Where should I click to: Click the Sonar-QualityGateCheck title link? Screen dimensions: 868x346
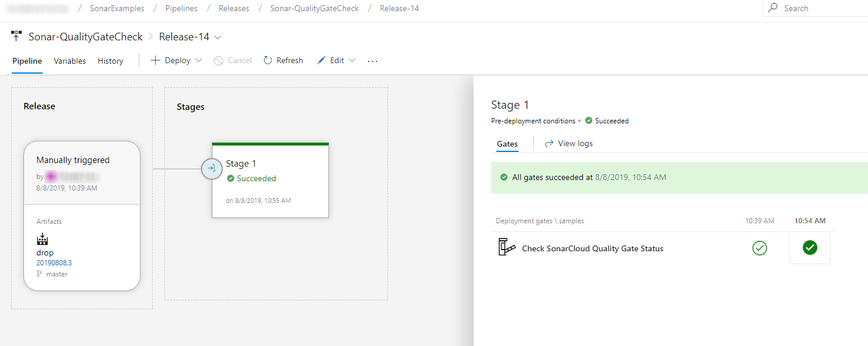pos(85,37)
